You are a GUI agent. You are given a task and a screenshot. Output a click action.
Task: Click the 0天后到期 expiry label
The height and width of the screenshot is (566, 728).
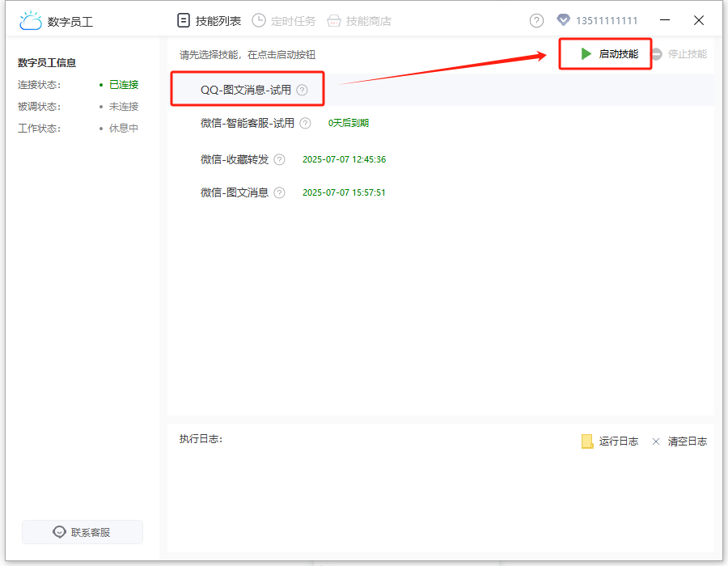pyautogui.click(x=348, y=123)
